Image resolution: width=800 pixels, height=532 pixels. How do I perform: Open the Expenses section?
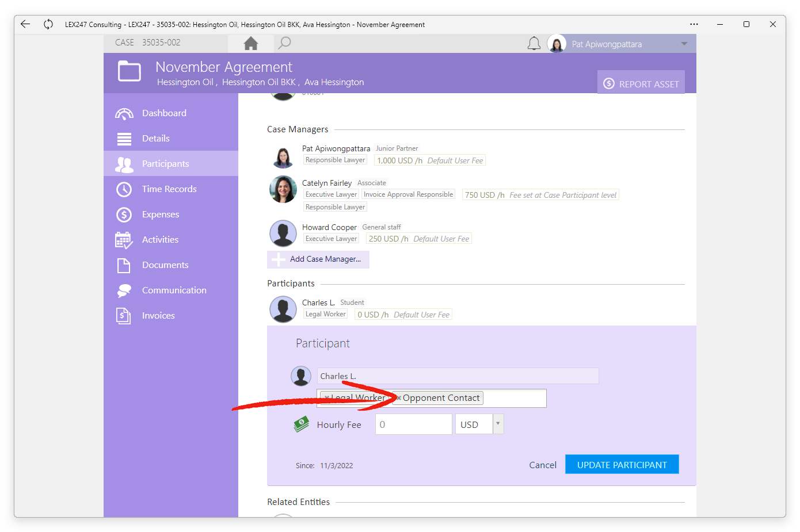coord(171,215)
